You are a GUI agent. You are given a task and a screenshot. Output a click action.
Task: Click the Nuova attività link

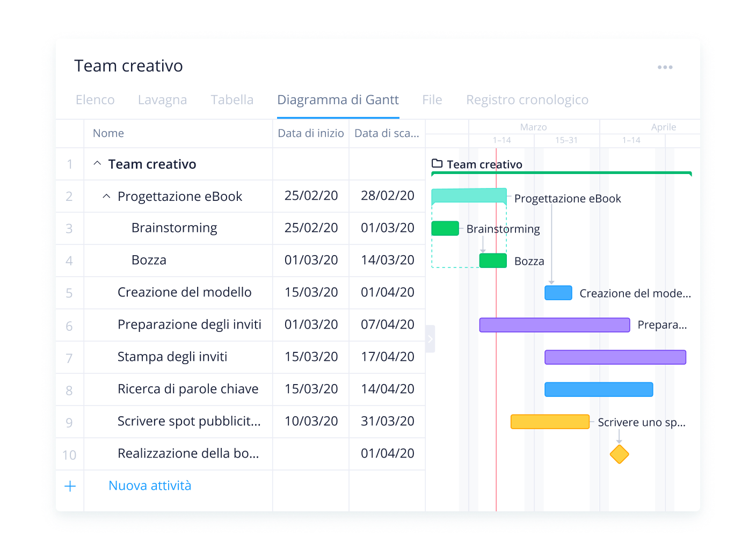point(150,486)
